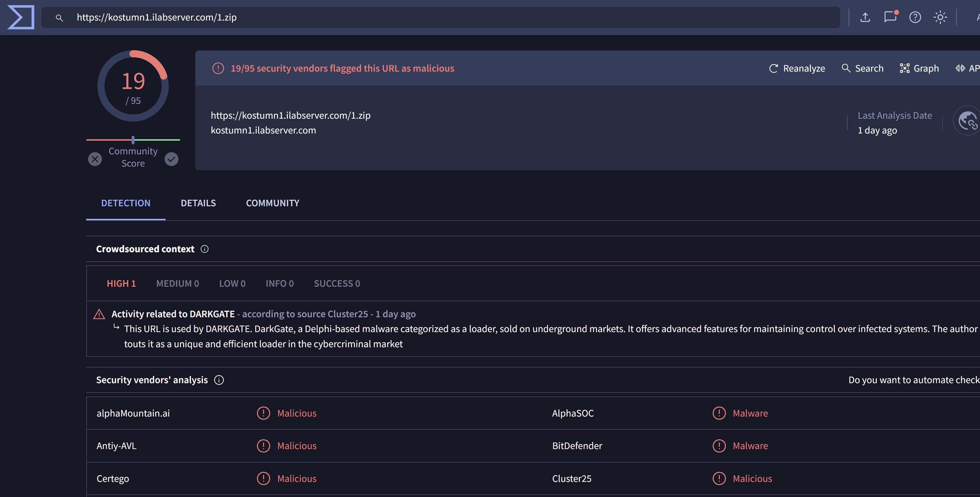Click the malicious alert icon in banner
The height and width of the screenshot is (497, 980).
click(x=218, y=68)
